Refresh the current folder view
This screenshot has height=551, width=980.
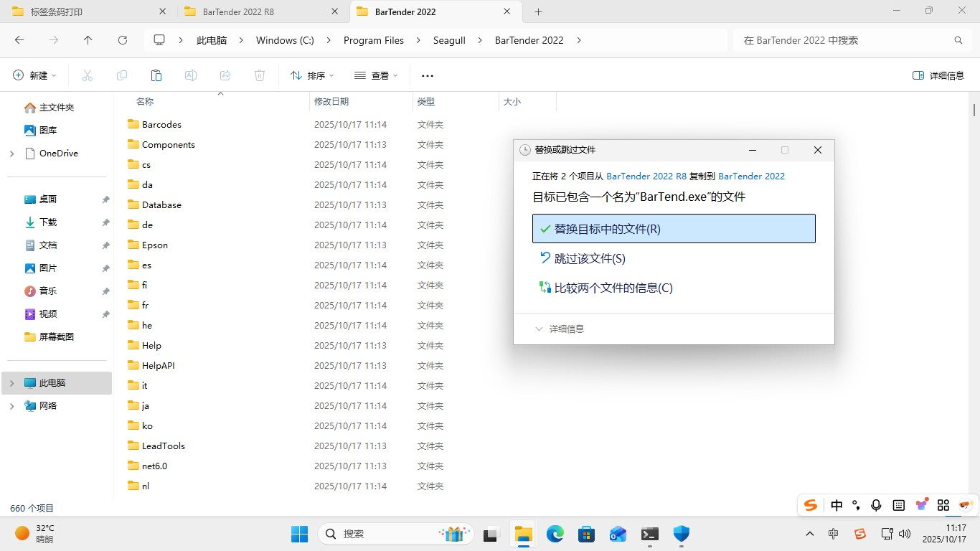pos(123,40)
